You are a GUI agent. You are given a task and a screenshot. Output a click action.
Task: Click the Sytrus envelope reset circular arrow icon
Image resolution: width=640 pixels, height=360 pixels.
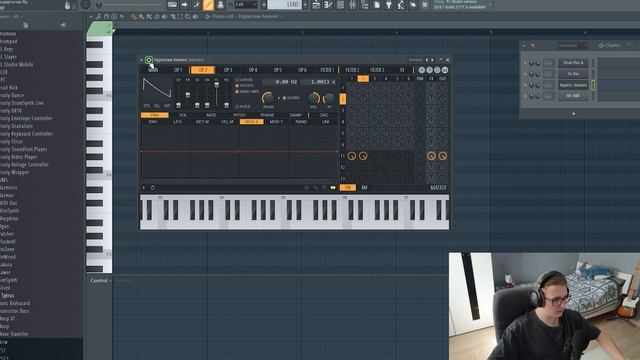pos(153,188)
